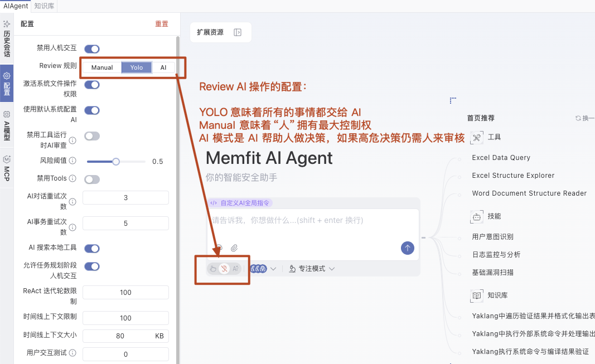
Task: Open 日志监控与分析 skill
Action: click(496, 254)
